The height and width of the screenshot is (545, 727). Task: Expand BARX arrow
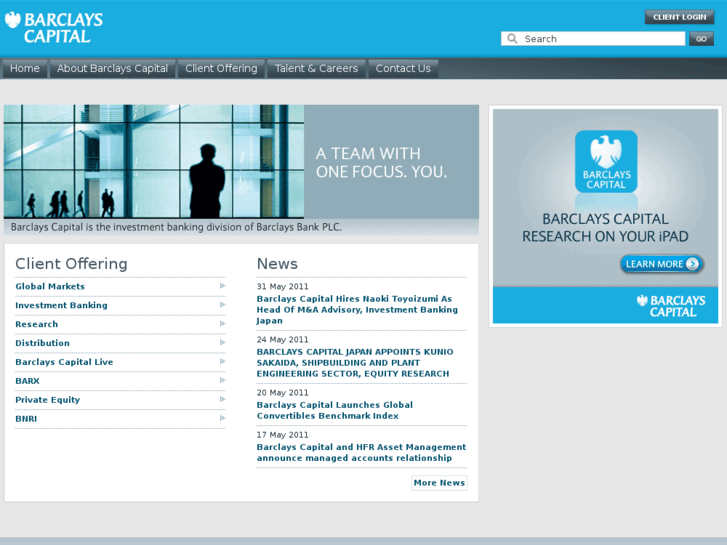(223, 380)
